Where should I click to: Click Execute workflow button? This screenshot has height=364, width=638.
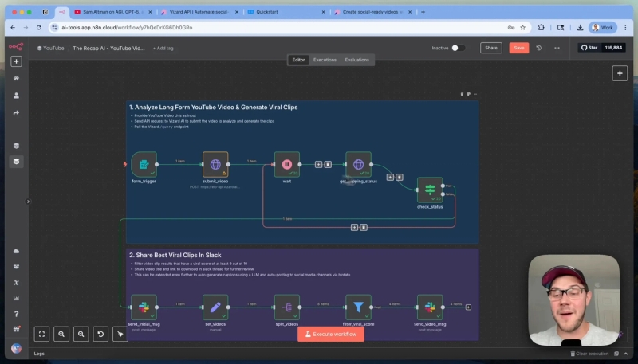(x=330, y=334)
